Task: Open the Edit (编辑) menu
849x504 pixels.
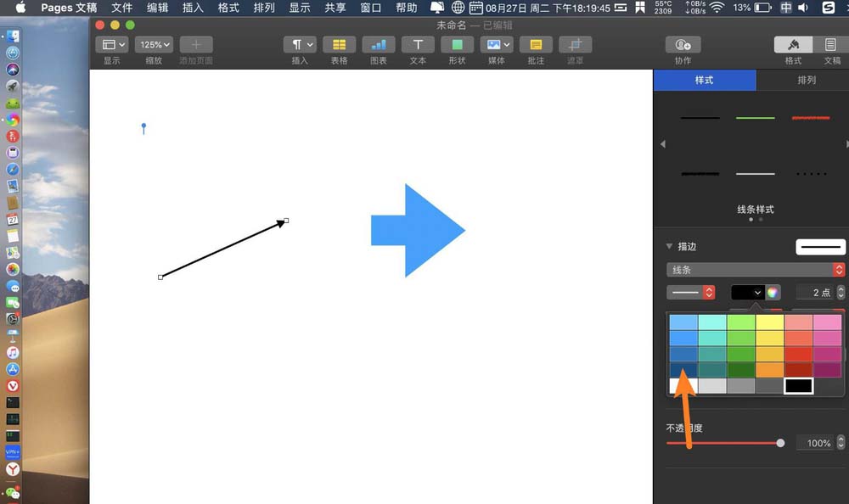Action: 158,8
